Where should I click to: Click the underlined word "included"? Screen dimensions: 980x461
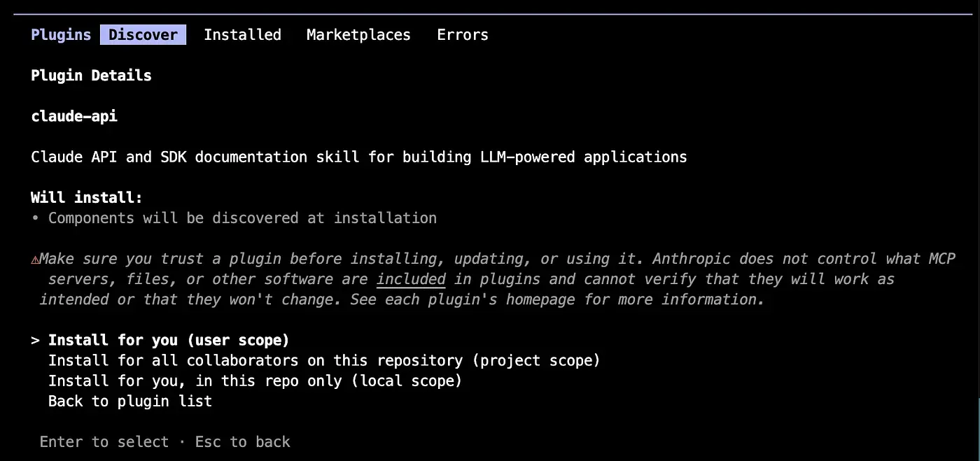(x=411, y=280)
